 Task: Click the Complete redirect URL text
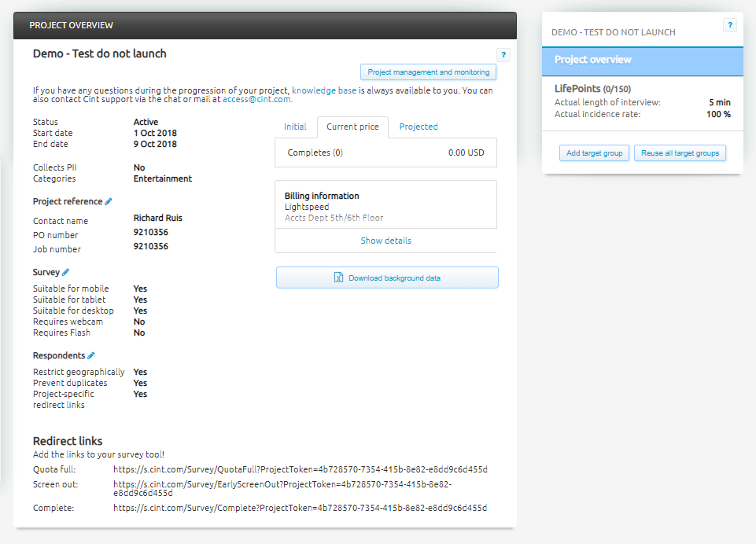300,508
